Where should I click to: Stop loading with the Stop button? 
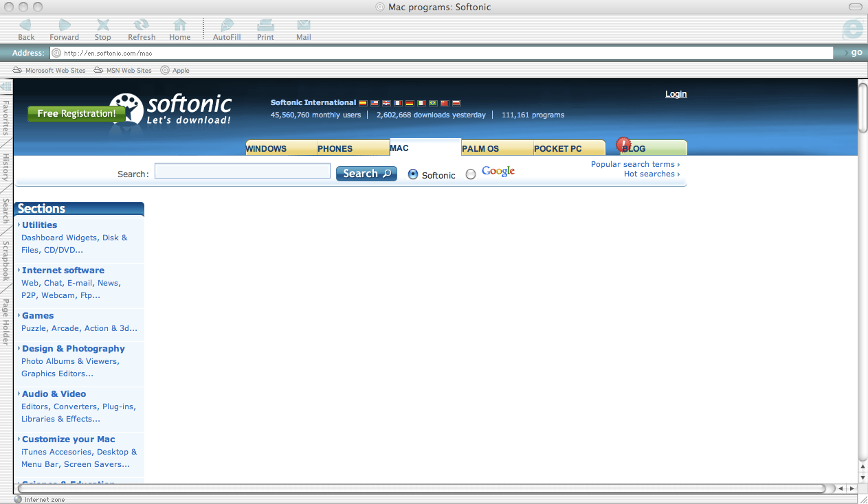click(x=103, y=30)
